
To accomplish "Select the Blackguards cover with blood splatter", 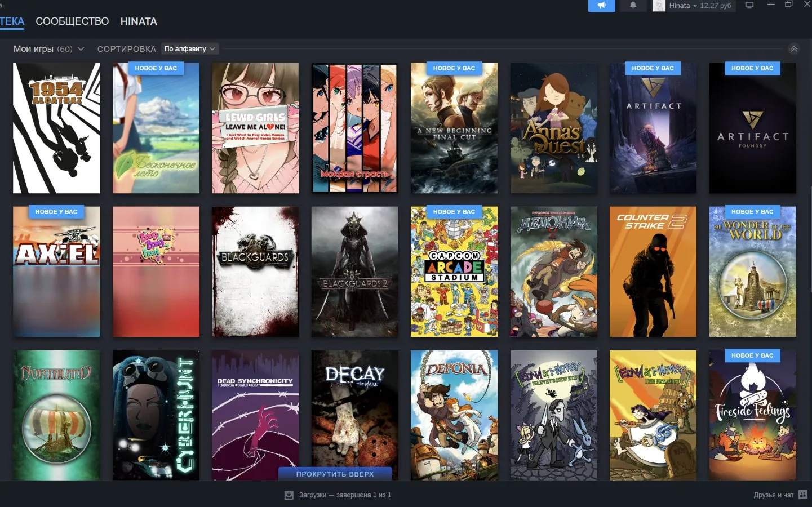I will [255, 272].
